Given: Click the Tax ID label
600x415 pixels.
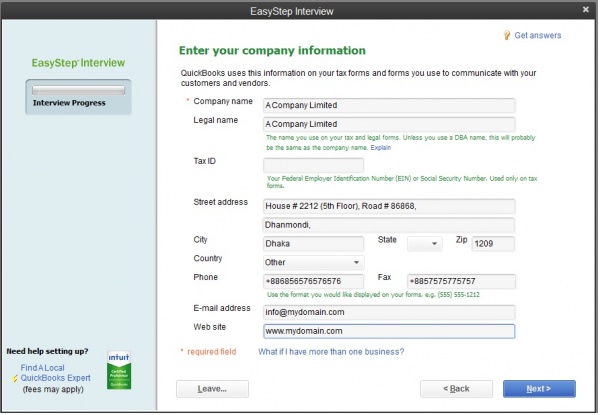Looking at the screenshot, I should click(205, 161).
